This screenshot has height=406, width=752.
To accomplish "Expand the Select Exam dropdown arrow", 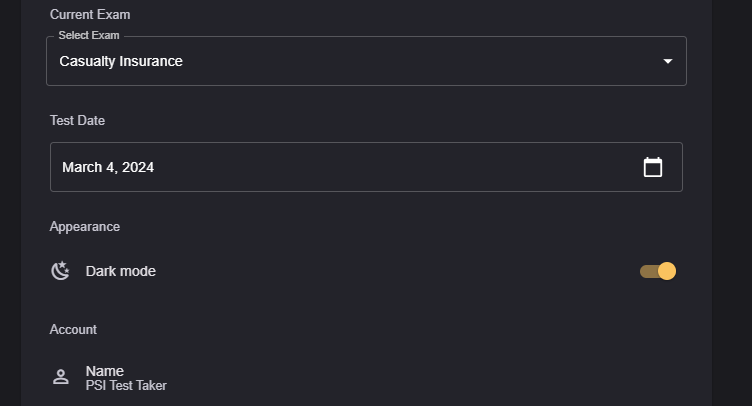I will [x=668, y=61].
